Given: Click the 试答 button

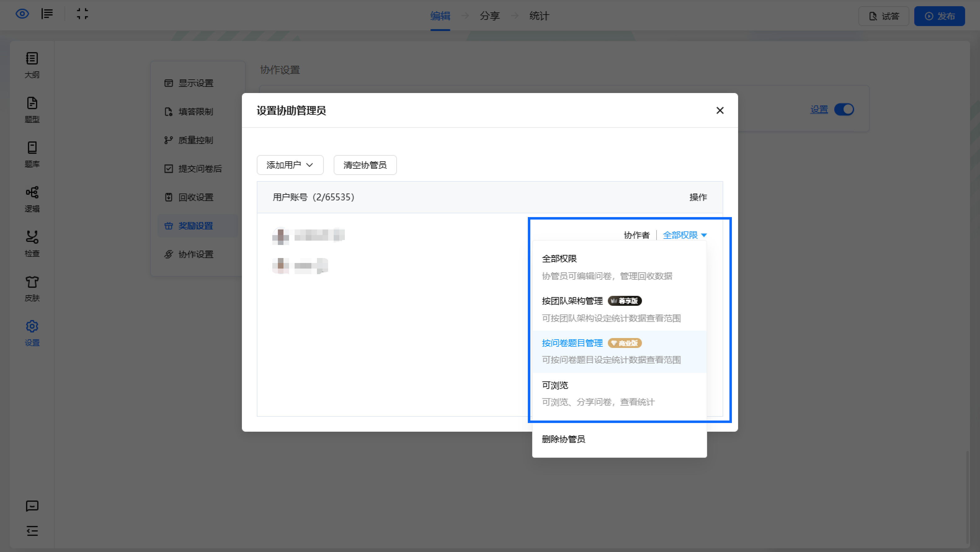Looking at the screenshot, I should [883, 16].
